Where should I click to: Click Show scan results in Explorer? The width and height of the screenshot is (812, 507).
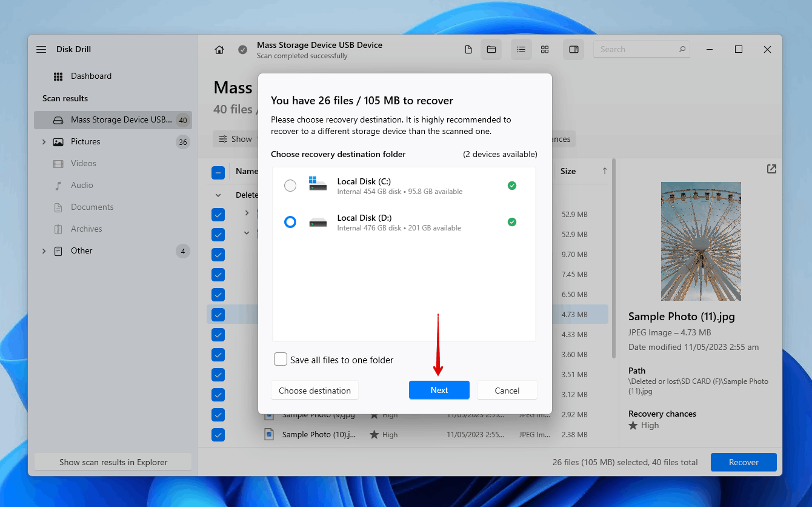pos(113,462)
